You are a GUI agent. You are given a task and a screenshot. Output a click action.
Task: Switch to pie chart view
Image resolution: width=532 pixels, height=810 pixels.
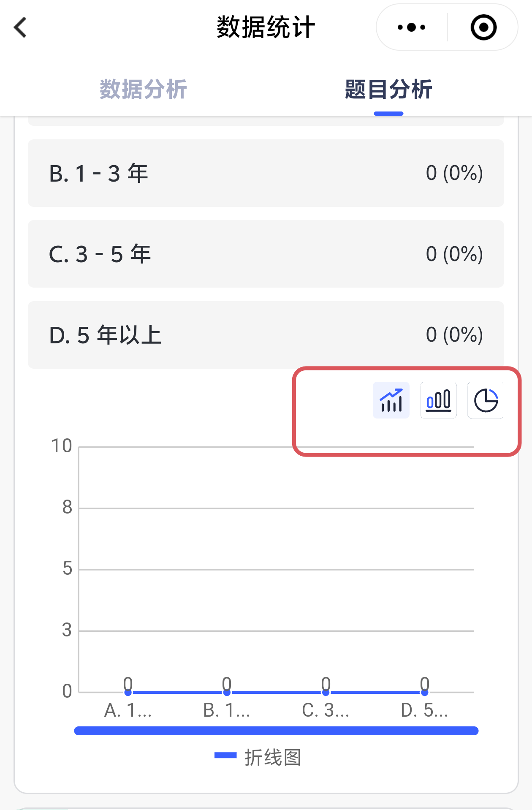click(x=486, y=400)
